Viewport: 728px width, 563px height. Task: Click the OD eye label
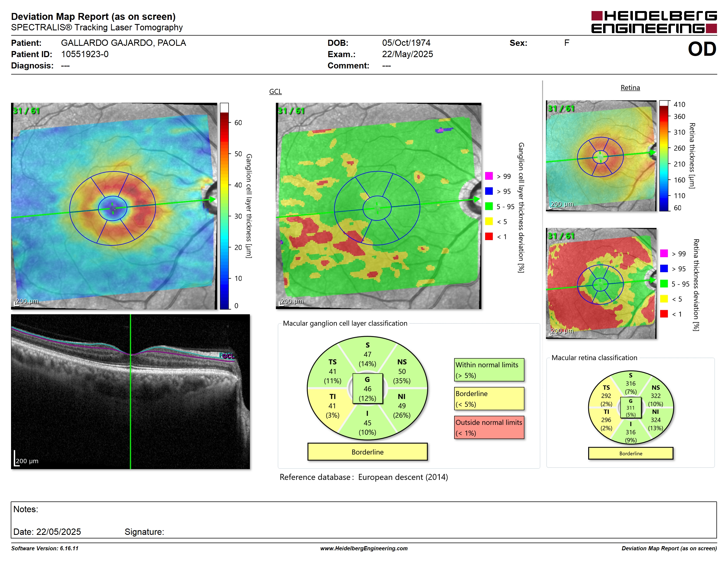click(702, 49)
